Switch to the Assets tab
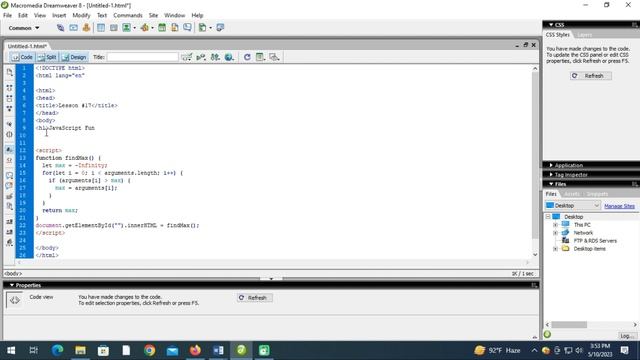640x360 pixels. pos(572,194)
